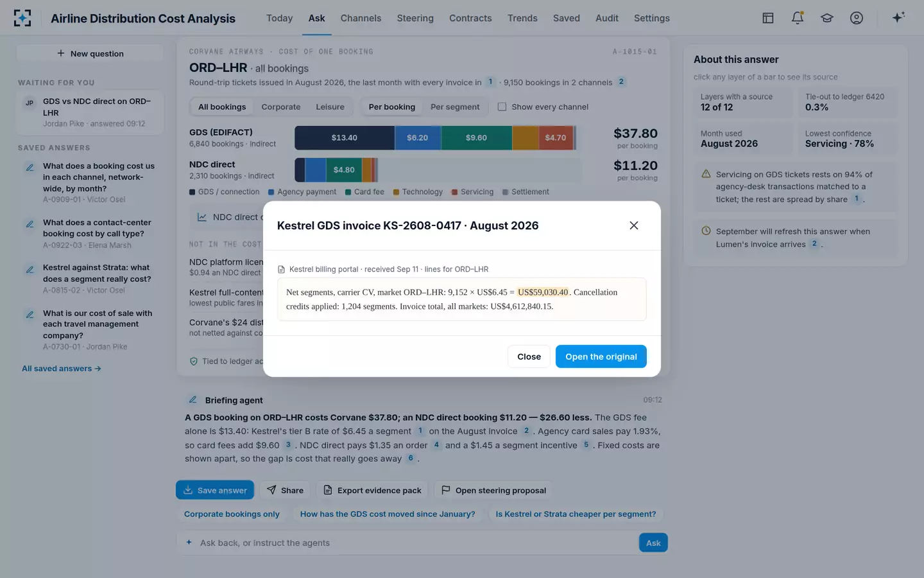Image resolution: width=924 pixels, height=578 pixels.
Task: Select the Leisure bookings segment
Action: (330, 107)
